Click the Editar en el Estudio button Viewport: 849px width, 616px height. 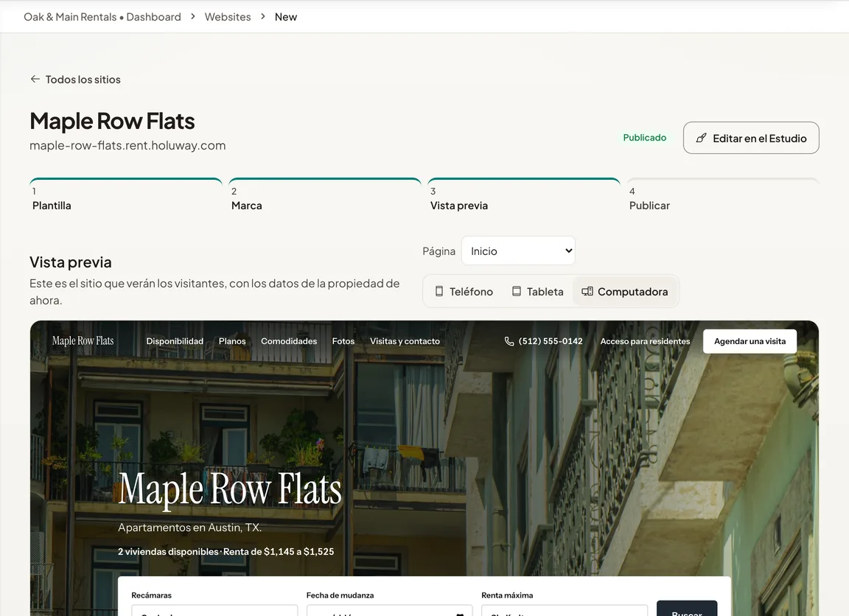point(751,138)
